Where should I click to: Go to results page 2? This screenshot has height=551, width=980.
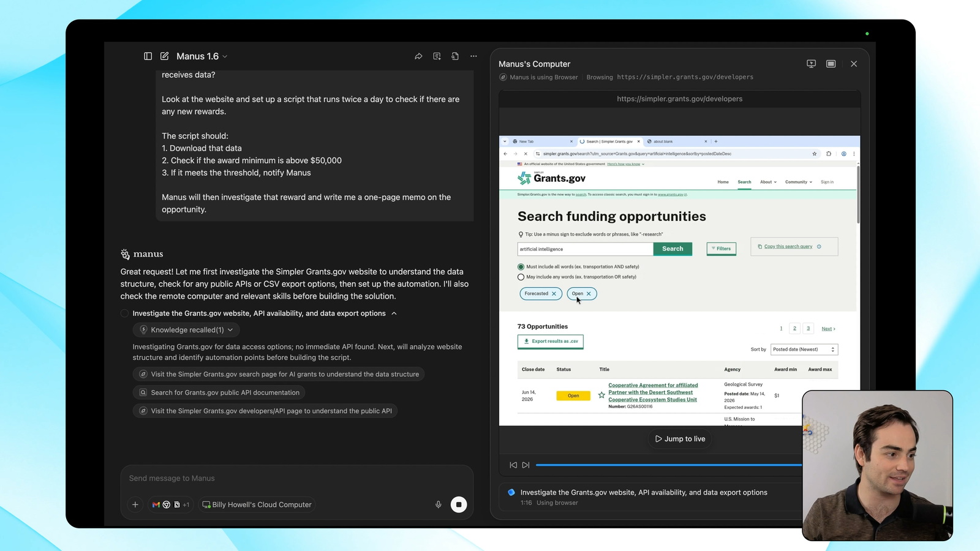(x=795, y=329)
